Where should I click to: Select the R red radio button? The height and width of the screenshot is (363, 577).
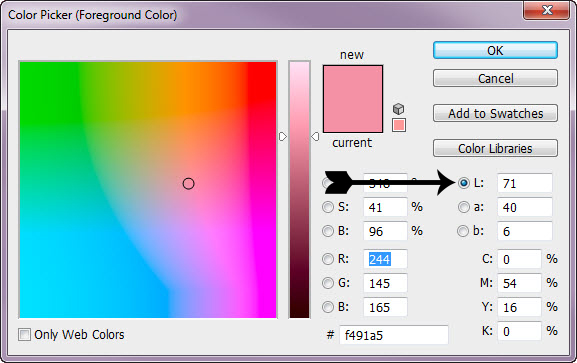click(328, 259)
